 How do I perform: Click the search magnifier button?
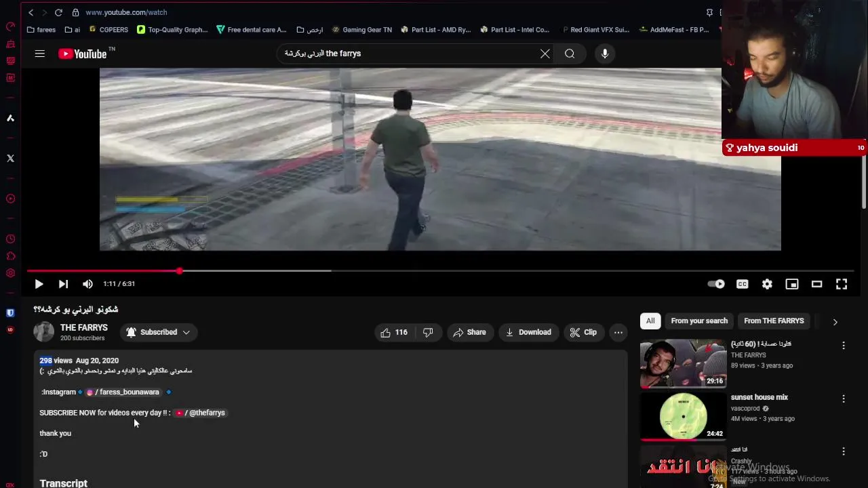pyautogui.click(x=570, y=54)
